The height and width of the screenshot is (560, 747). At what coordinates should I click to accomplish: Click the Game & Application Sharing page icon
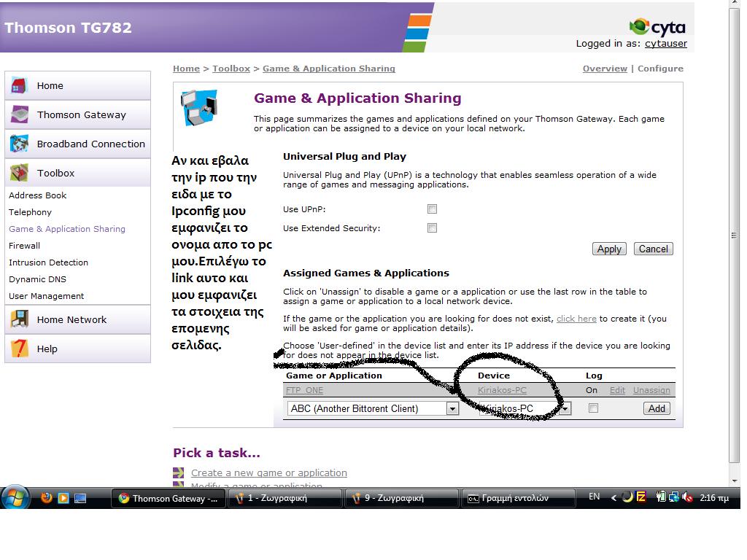tap(199, 108)
